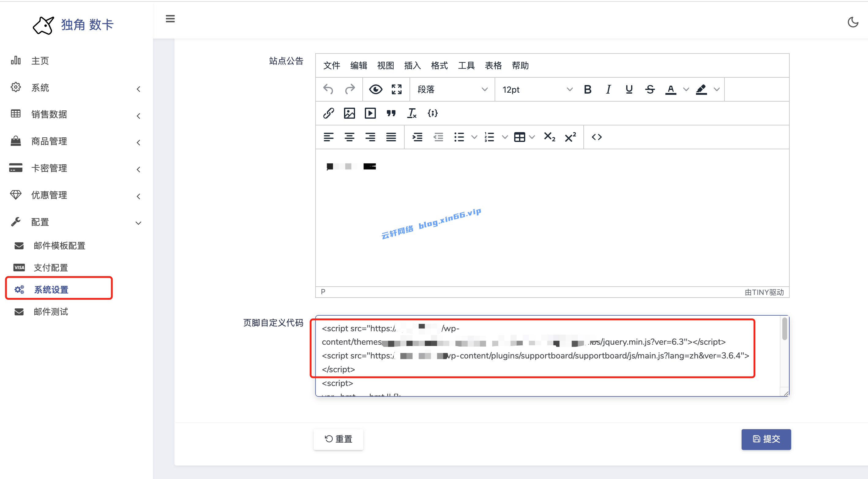Open the 12pt font size dropdown
The image size is (868, 479).
point(537,89)
